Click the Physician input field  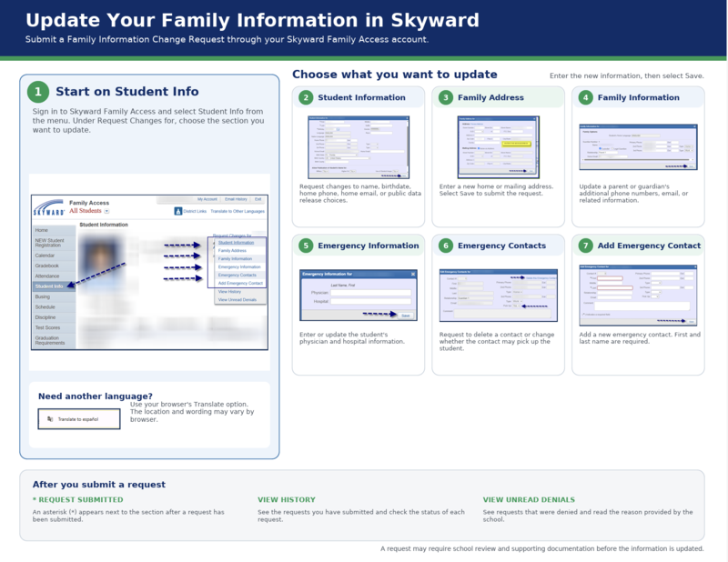370,293
